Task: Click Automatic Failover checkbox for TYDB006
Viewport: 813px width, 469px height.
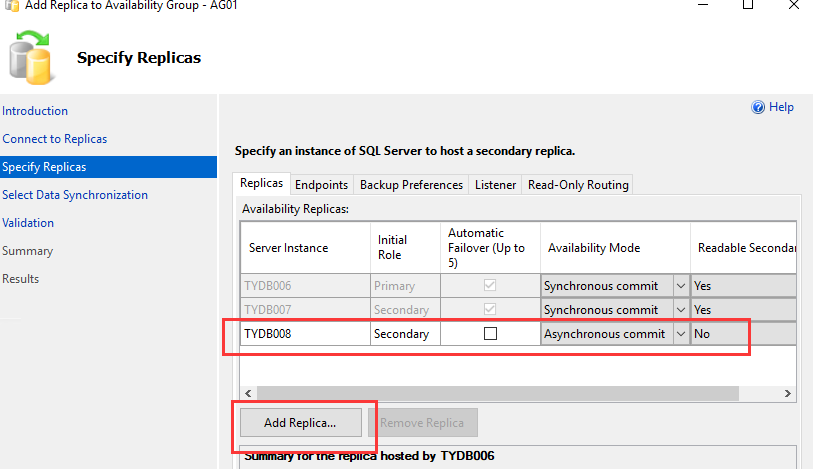Action: 490,286
